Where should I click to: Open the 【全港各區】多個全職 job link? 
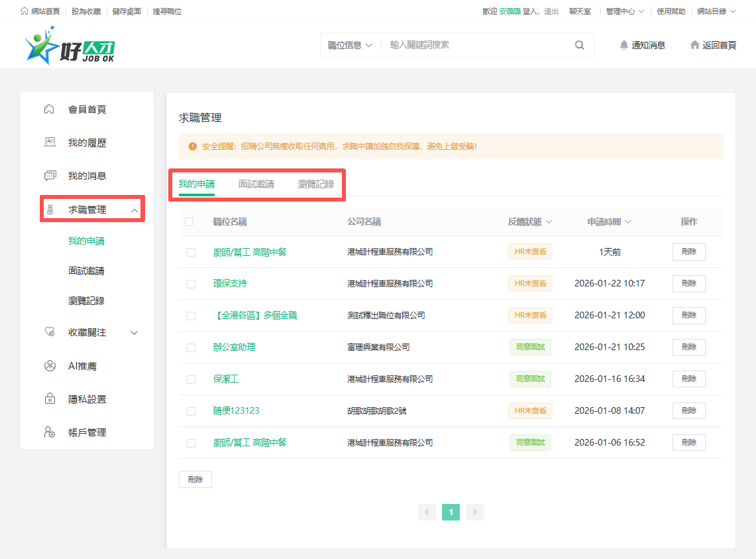(x=255, y=316)
